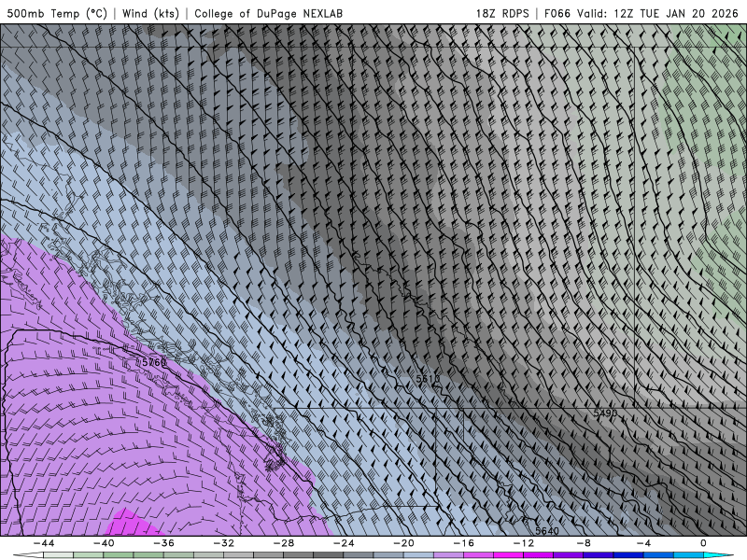Click the "18Z RDPS" model run label

pyautogui.click(x=502, y=13)
